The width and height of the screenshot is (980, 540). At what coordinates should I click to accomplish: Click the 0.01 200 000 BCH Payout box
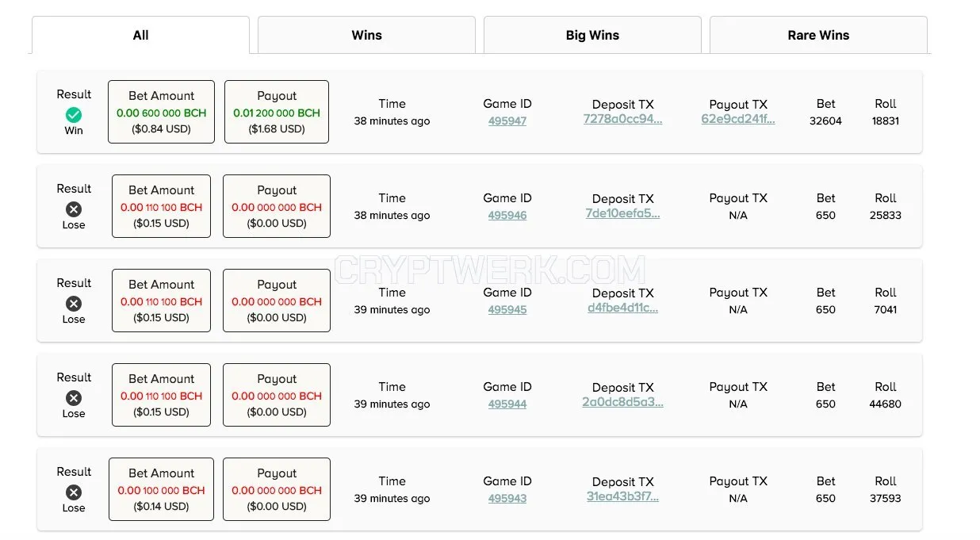[277, 112]
